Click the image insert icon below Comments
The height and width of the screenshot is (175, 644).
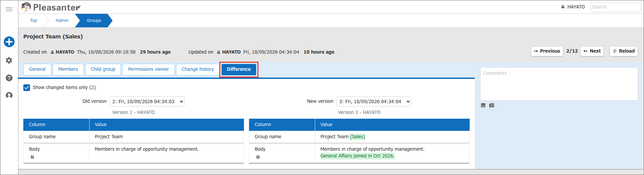pyautogui.click(x=483, y=105)
